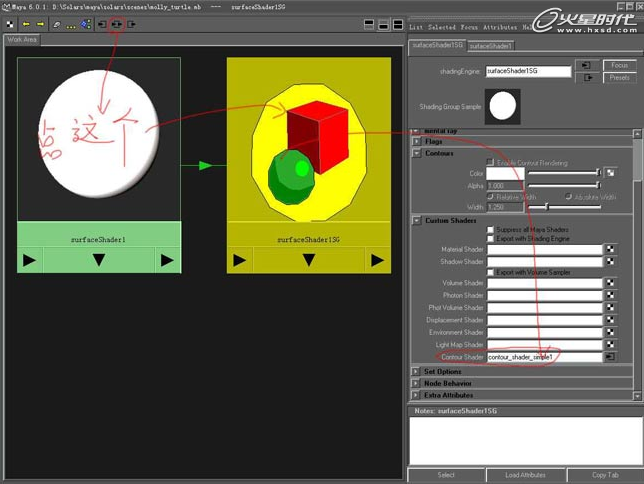Click Environment Shader map checker button
The width and height of the screenshot is (644, 484).
click(x=610, y=332)
